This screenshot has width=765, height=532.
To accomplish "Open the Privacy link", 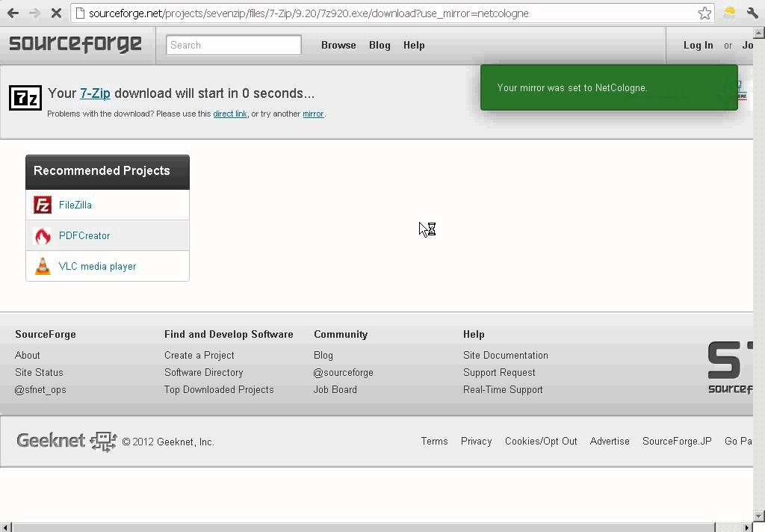I will point(476,442).
